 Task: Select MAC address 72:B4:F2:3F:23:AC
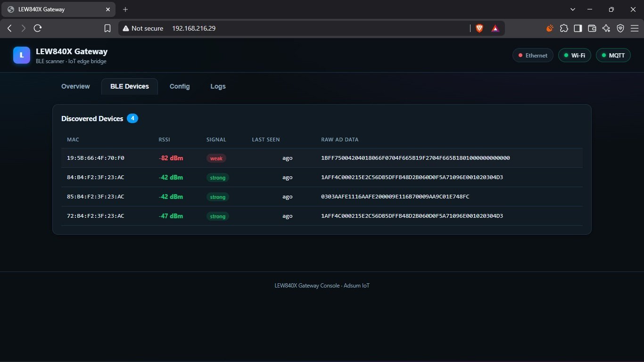click(x=96, y=216)
